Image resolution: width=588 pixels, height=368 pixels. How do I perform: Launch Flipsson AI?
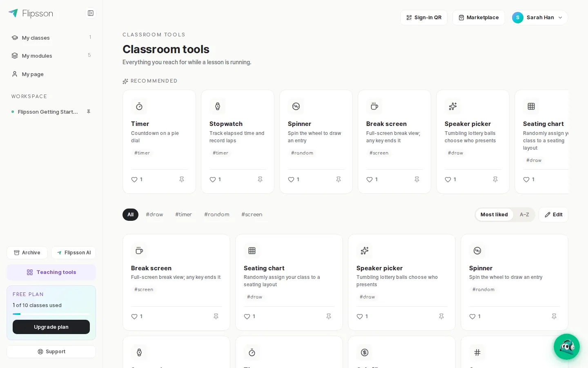(73, 253)
